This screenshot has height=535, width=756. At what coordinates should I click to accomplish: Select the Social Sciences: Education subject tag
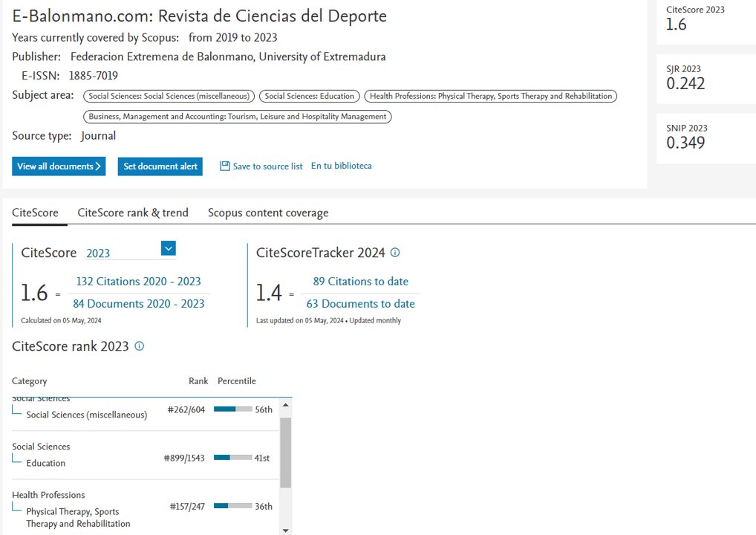(x=310, y=96)
